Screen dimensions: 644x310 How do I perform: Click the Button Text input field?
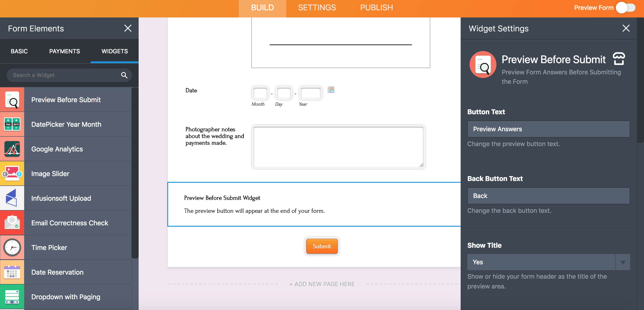[548, 129]
